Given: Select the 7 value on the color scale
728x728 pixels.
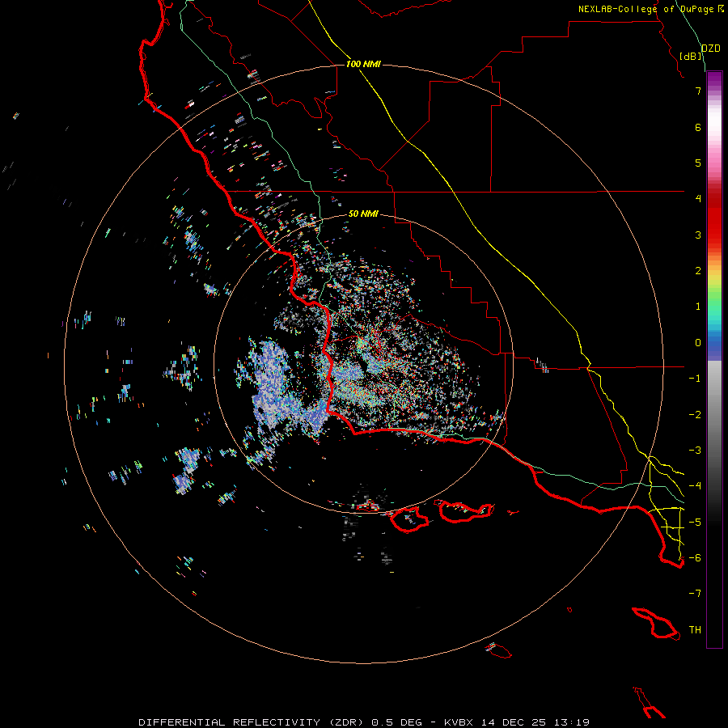Looking at the screenshot, I should point(698,91).
